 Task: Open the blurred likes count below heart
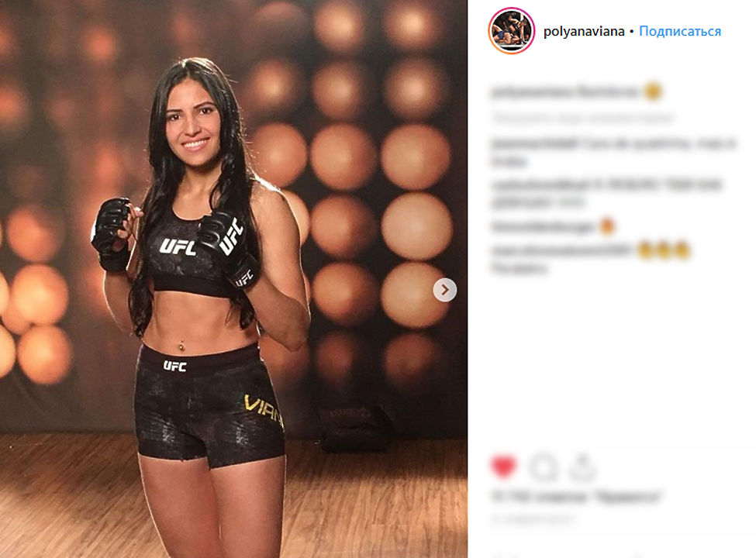click(x=576, y=496)
